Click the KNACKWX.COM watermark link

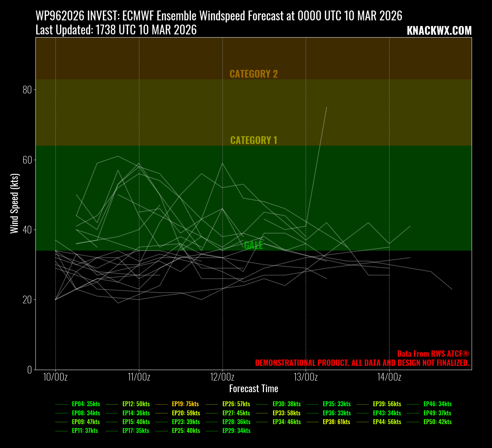[439, 31]
